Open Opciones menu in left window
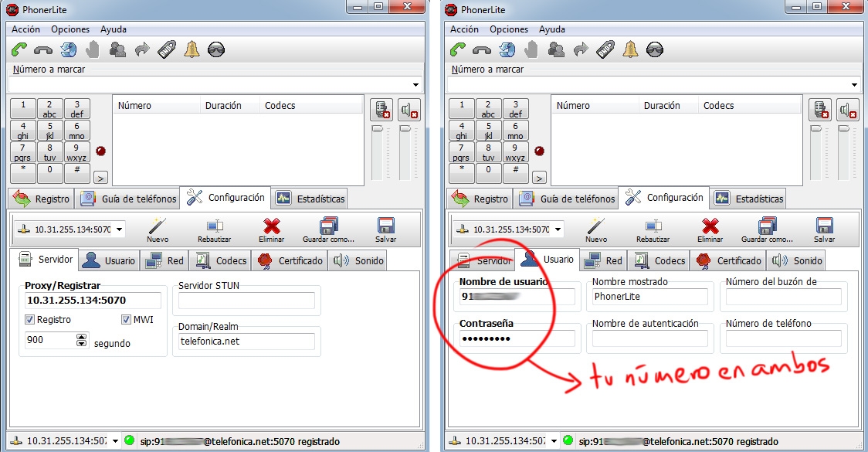868x452 pixels. tap(70, 29)
